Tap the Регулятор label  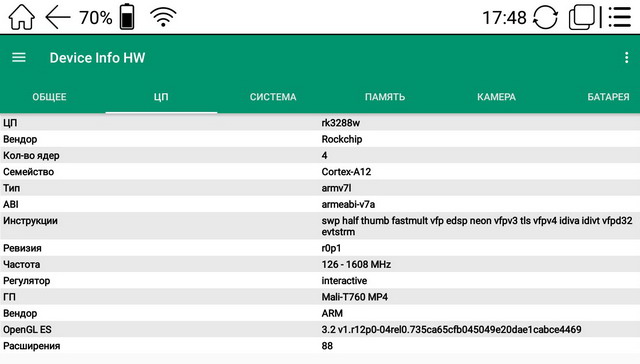tap(27, 281)
